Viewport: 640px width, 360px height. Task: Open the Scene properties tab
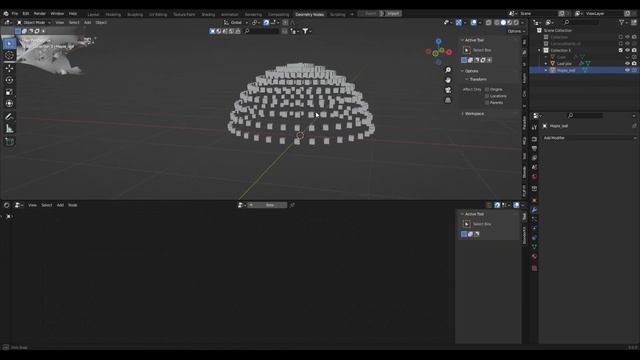[534, 167]
